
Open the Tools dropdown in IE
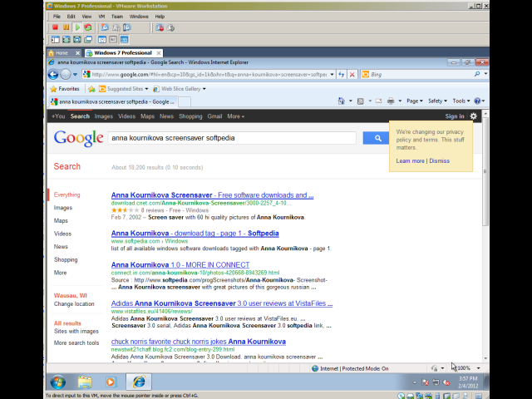(462, 101)
